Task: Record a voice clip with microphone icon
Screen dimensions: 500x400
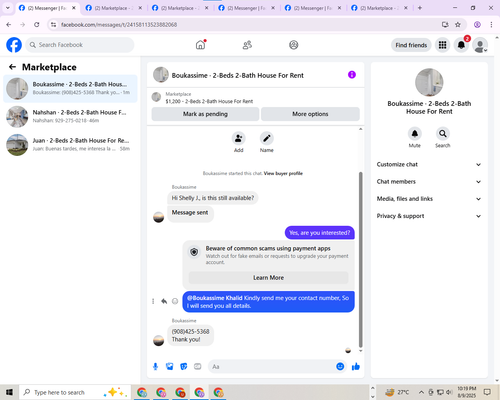Action: coord(155,367)
